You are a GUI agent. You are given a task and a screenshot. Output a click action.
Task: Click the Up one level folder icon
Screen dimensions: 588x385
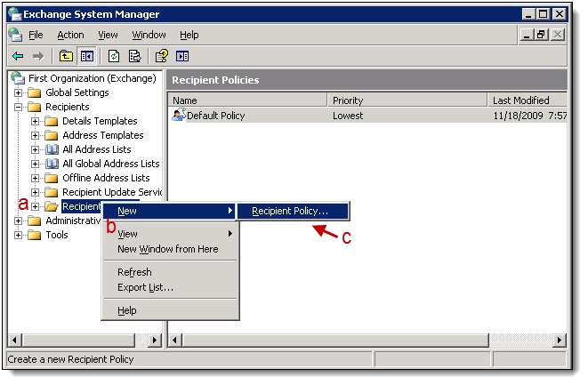point(66,56)
